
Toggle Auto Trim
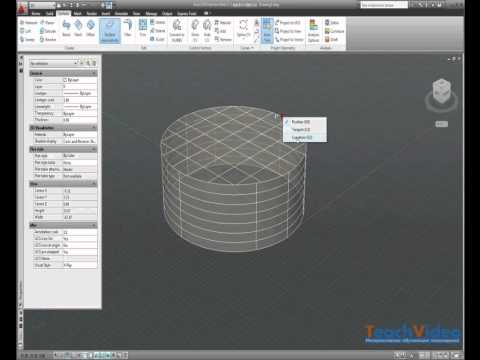click(267, 30)
